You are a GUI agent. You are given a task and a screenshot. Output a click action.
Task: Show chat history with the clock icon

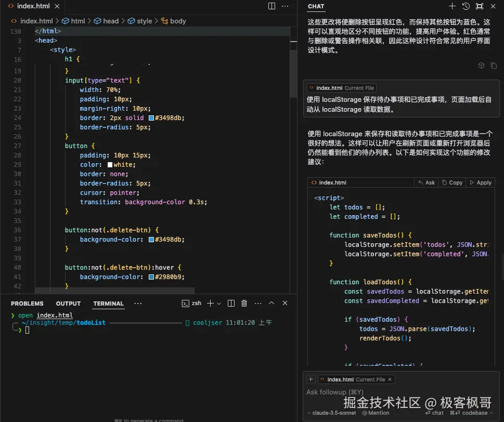(x=466, y=6)
